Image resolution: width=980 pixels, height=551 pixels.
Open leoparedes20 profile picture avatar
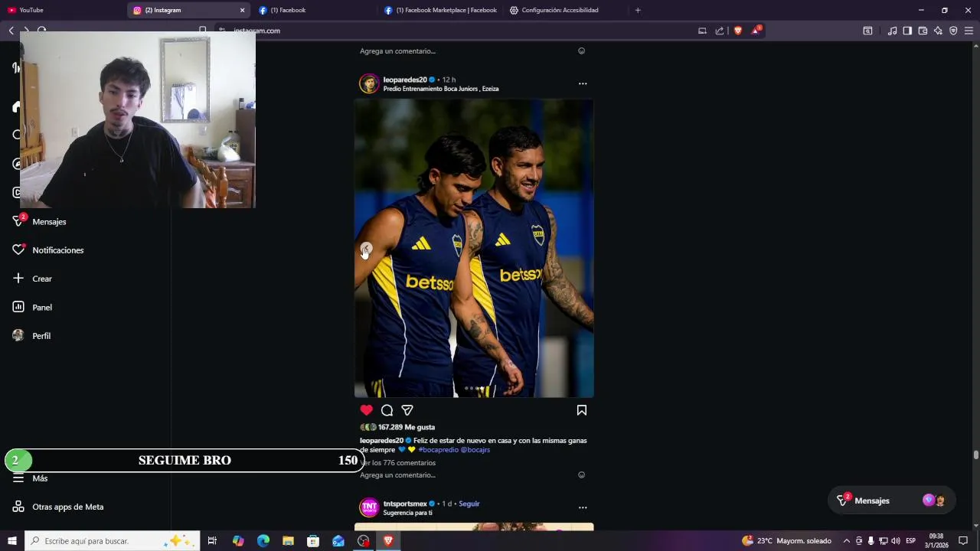370,83
